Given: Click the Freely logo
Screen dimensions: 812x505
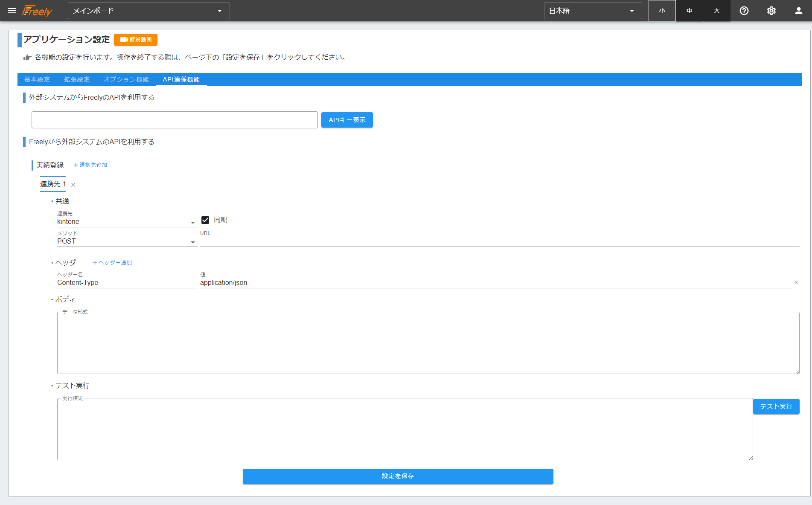Looking at the screenshot, I should click(38, 11).
